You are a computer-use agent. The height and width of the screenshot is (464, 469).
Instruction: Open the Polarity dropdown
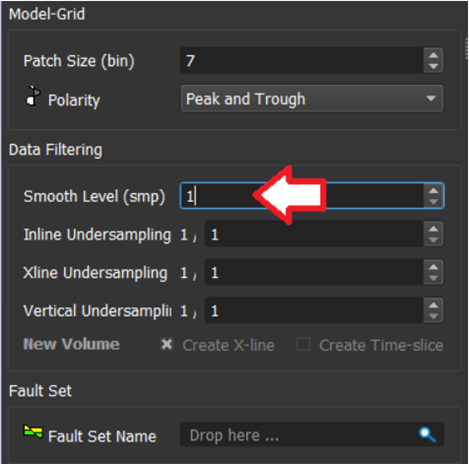(x=312, y=99)
